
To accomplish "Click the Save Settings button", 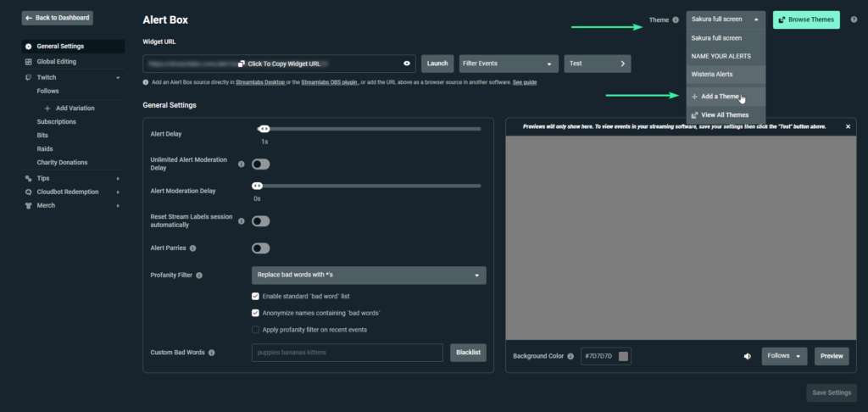I will (x=832, y=393).
